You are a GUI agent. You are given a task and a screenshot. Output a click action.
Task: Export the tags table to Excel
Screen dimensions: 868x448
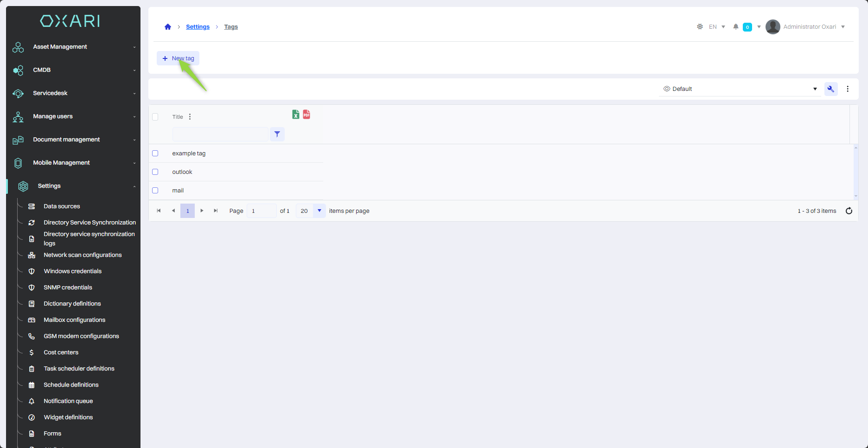[295, 115]
